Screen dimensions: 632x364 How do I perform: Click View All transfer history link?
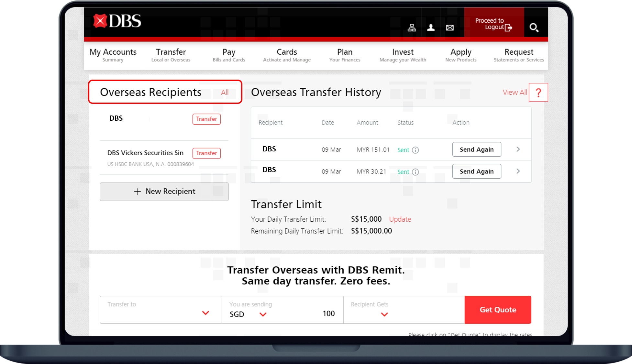(515, 92)
